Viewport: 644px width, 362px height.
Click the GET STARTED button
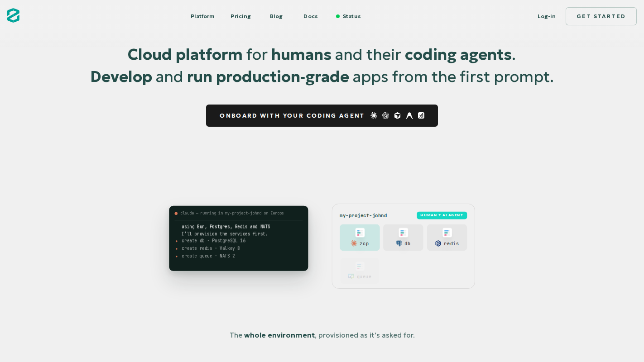601,16
